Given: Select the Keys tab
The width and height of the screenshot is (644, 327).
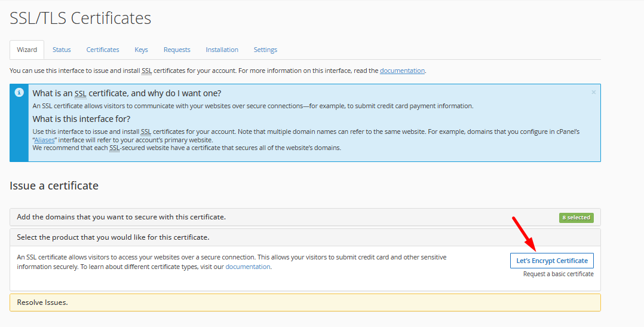Looking at the screenshot, I should [141, 50].
